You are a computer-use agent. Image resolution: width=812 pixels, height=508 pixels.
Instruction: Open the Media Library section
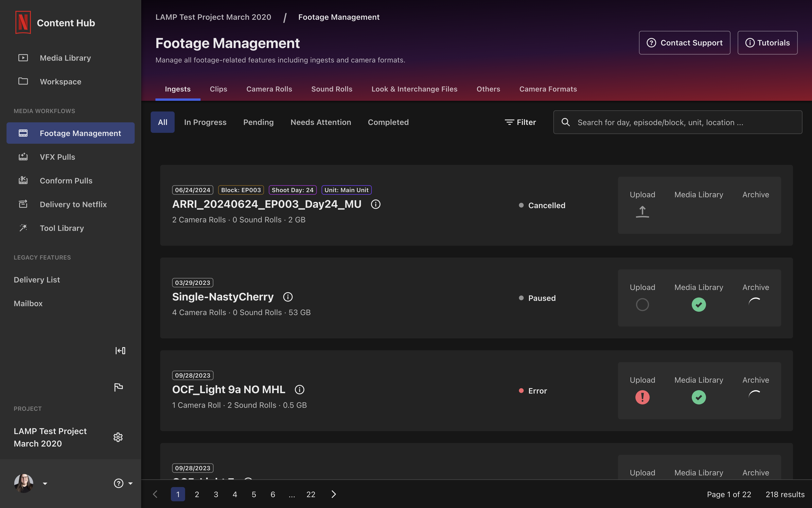[65, 58]
